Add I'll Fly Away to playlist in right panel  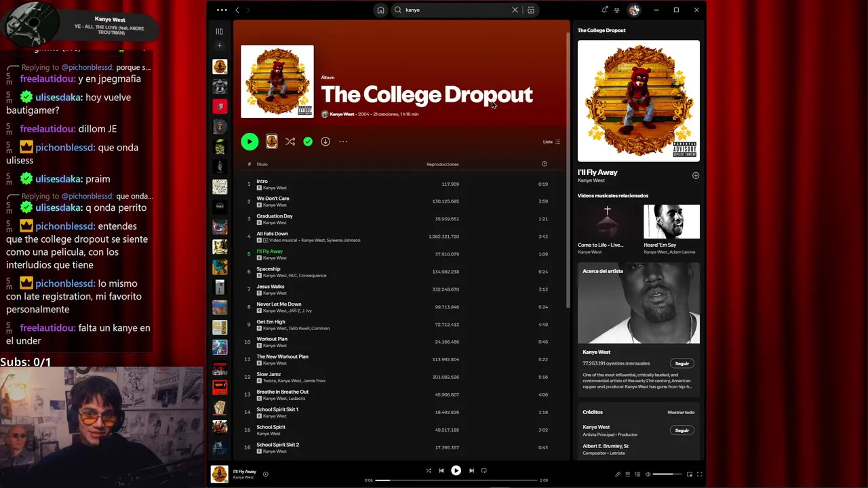pyautogui.click(x=695, y=176)
